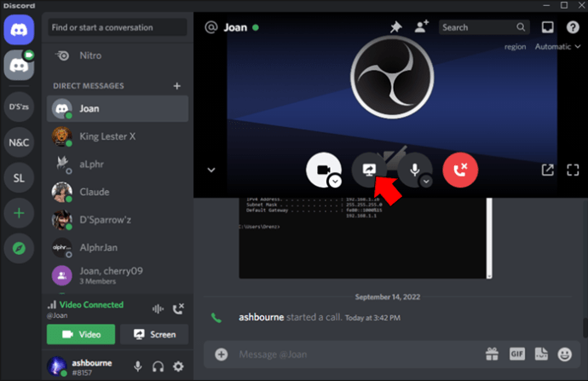This screenshot has width=588, height=381.
Task: Attach a file with plus button
Action: coord(222,355)
